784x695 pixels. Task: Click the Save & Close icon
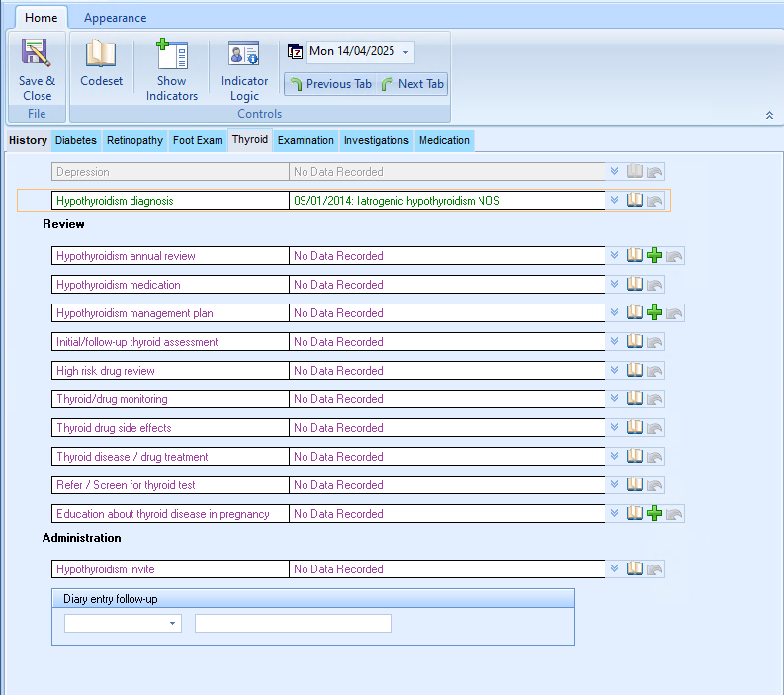pyautogui.click(x=36, y=52)
